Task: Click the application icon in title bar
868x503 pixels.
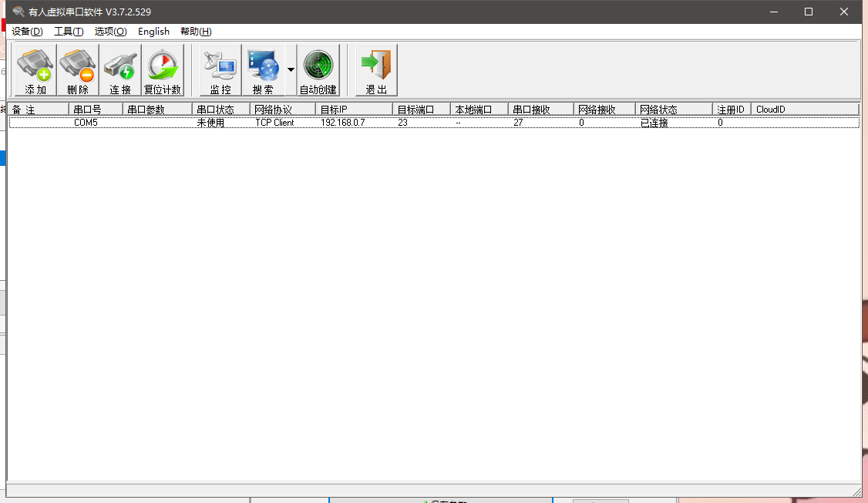Action: [x=19, y=12]
